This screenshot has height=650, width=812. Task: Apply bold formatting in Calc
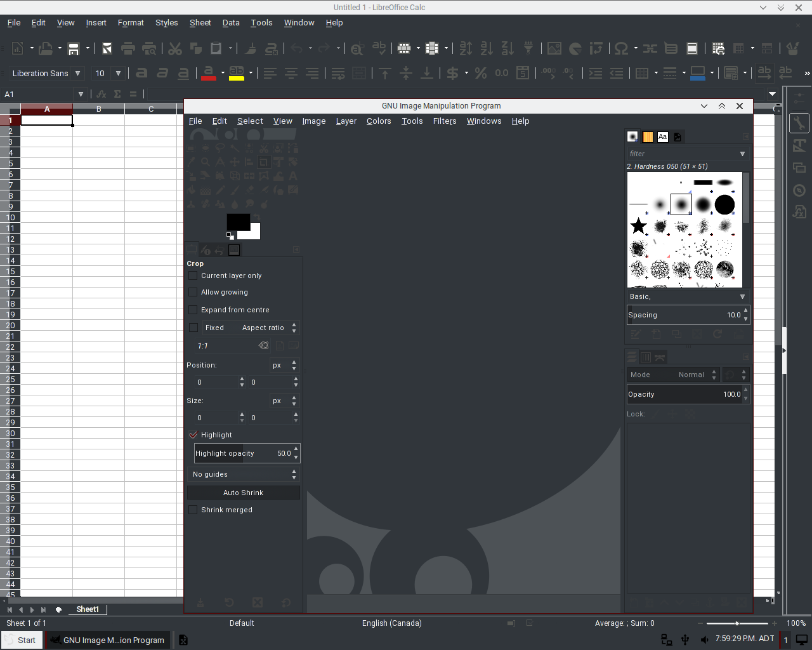pos(141,73)
